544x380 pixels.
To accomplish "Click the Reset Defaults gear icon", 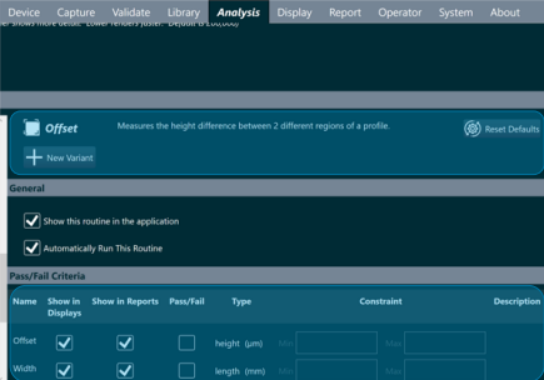I will click(x=472, y=129).
